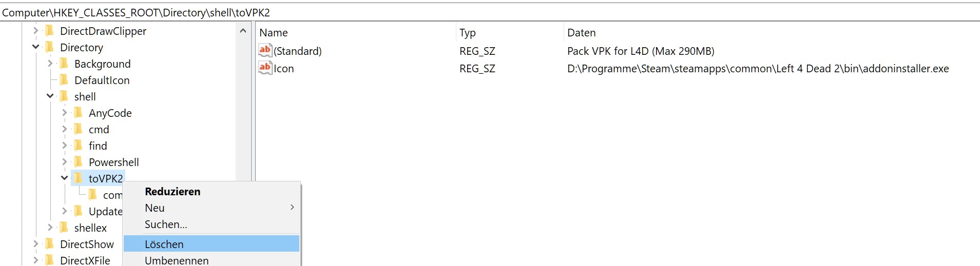Viewport: 980px width, 266px height.
Task: Click the DirectShow folder icon
Action: click(50, 244)
